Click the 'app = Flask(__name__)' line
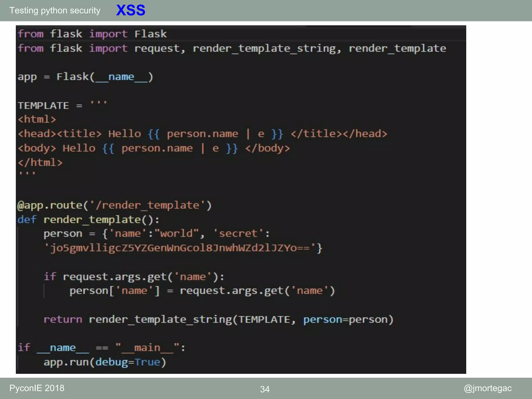This screenshot has height=399, width=532. click(85, 77)
